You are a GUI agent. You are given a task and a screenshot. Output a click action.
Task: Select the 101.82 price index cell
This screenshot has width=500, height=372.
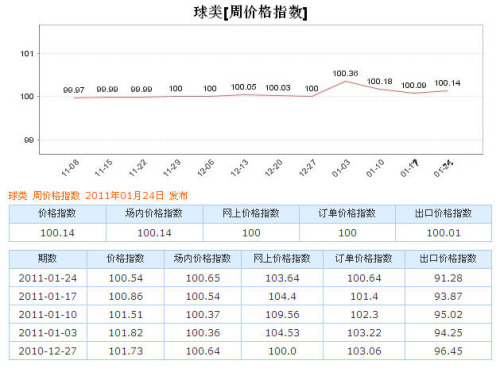126,333
